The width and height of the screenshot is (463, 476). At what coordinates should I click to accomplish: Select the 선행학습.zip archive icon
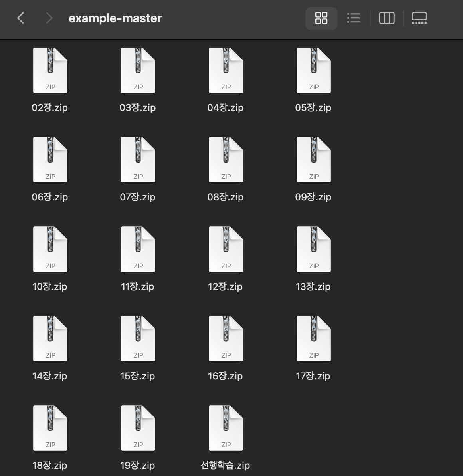(226, 428)
